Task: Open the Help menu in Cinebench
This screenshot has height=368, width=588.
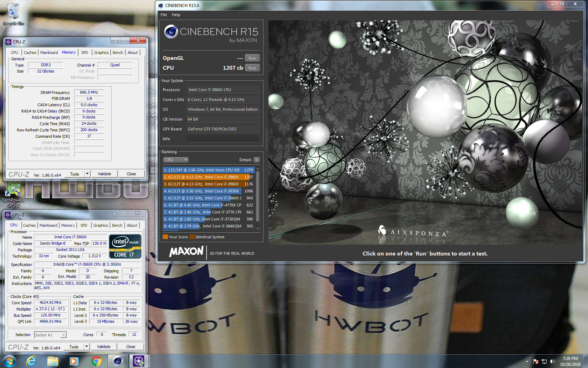Action: pyautogui.click(x=176, y=15)
